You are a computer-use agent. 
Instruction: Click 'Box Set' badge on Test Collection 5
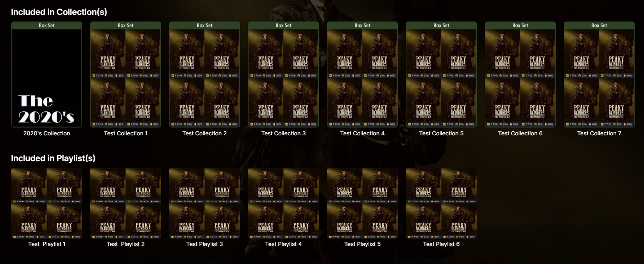pos(441,25)
